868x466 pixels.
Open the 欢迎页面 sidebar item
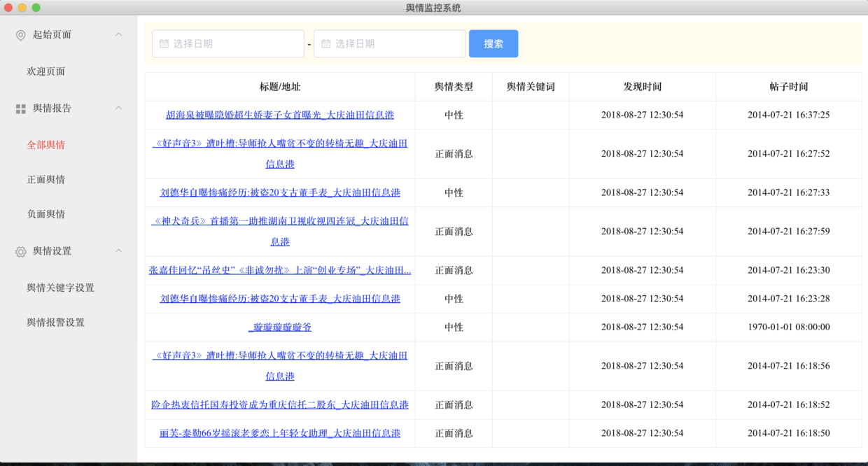(45, 71)
